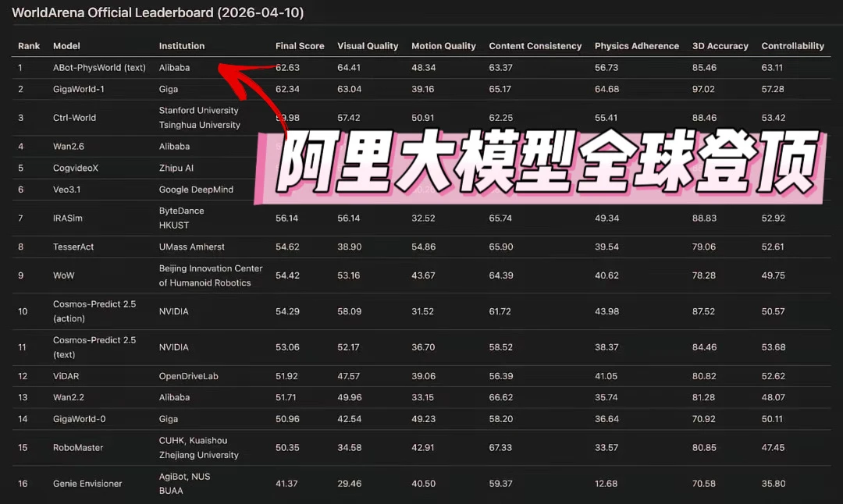Click the Physics Adherence column header
The height and width of the screenshot is (504, 843).
(x=637, y=46)
